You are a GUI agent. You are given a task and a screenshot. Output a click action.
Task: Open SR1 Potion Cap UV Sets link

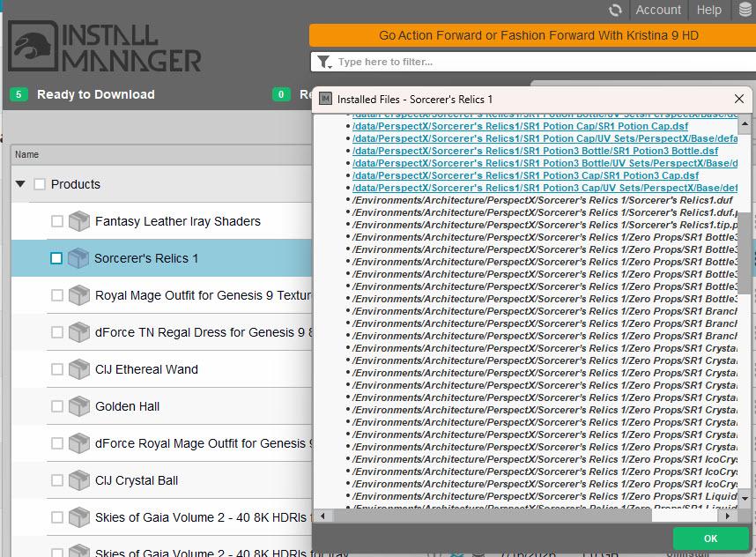pos(545,139)
